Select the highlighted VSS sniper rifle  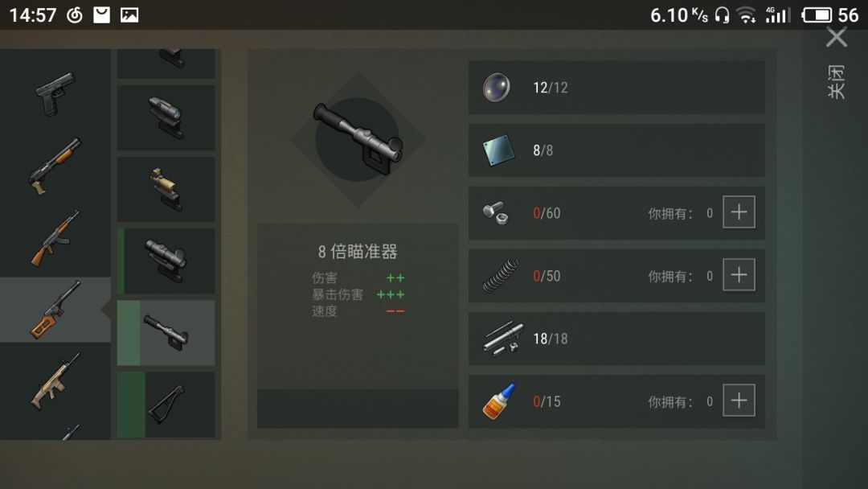pos(55,310)
